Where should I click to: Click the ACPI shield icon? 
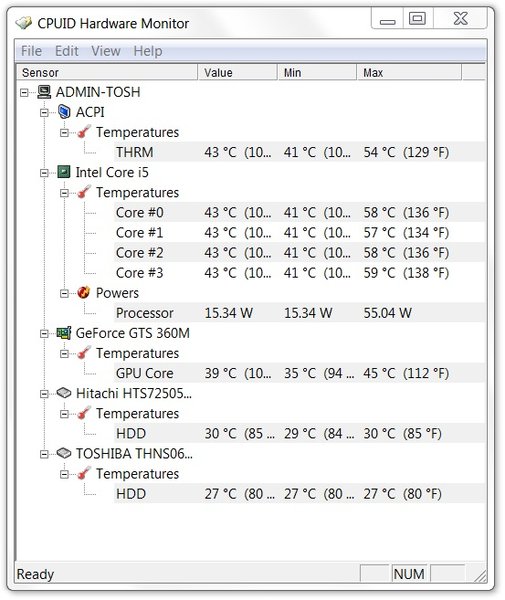(64, 112)
